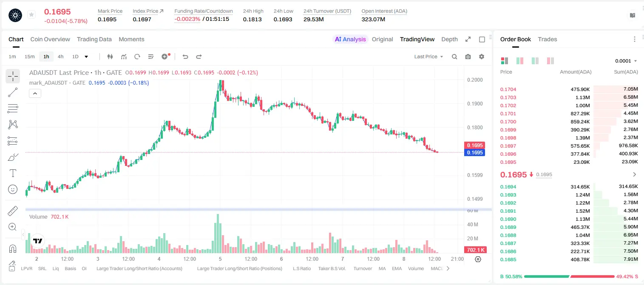644x285 pixels.
Task: Undo the last chart action
Action: coord(185,57)
